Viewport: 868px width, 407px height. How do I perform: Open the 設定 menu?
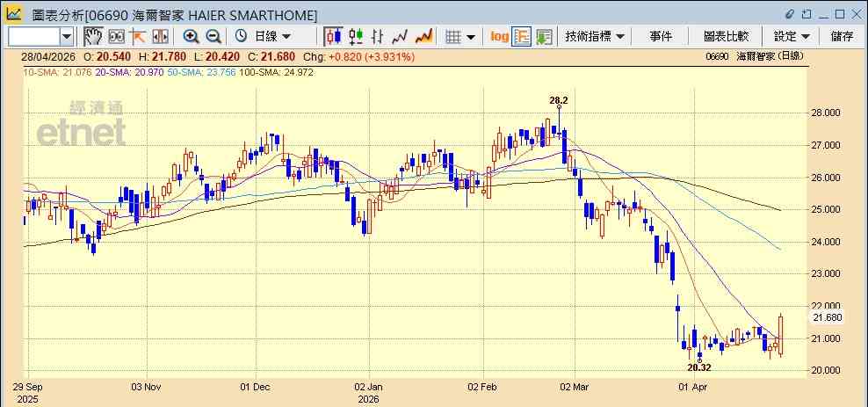(x=792, y=37)
